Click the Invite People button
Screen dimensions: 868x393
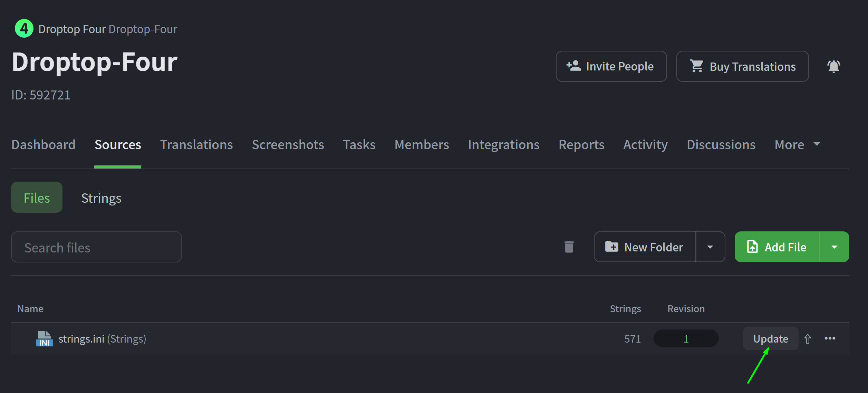point(611,66)
